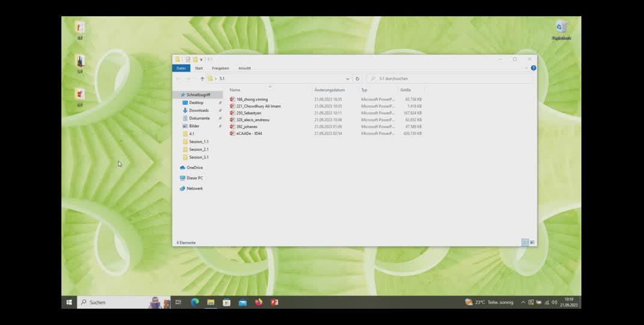Show hidden system tray icons chevron
Viewport: 644px width, 325px height.
tap(522, 302)
